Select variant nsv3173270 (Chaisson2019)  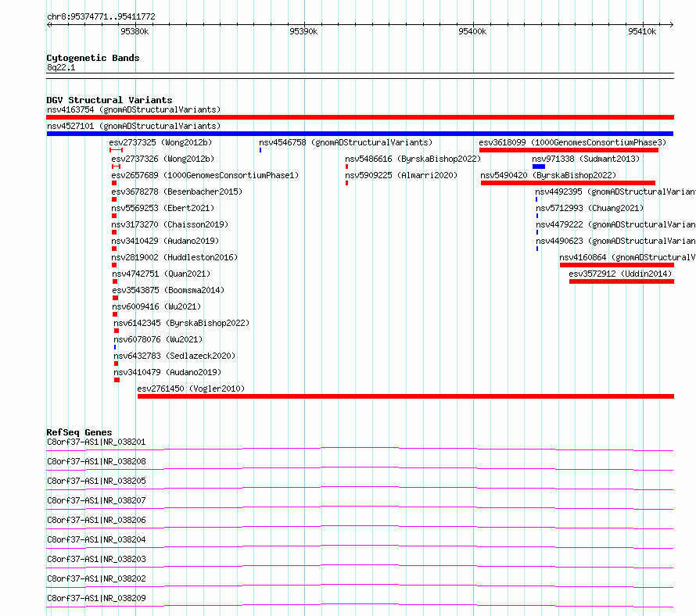170,224
